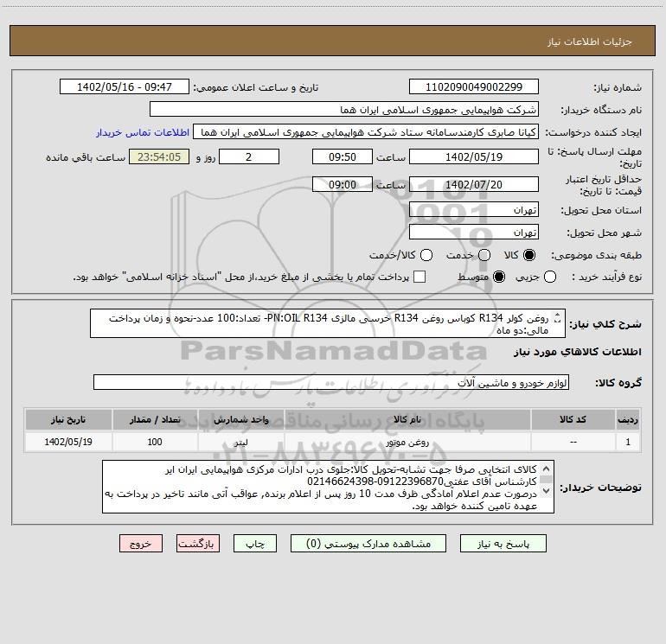Click the اطلاعات کالاهای مورد نیاز heading
This screenshot has width=666, height=644.
pyautogui.click(x=578, y=352)
